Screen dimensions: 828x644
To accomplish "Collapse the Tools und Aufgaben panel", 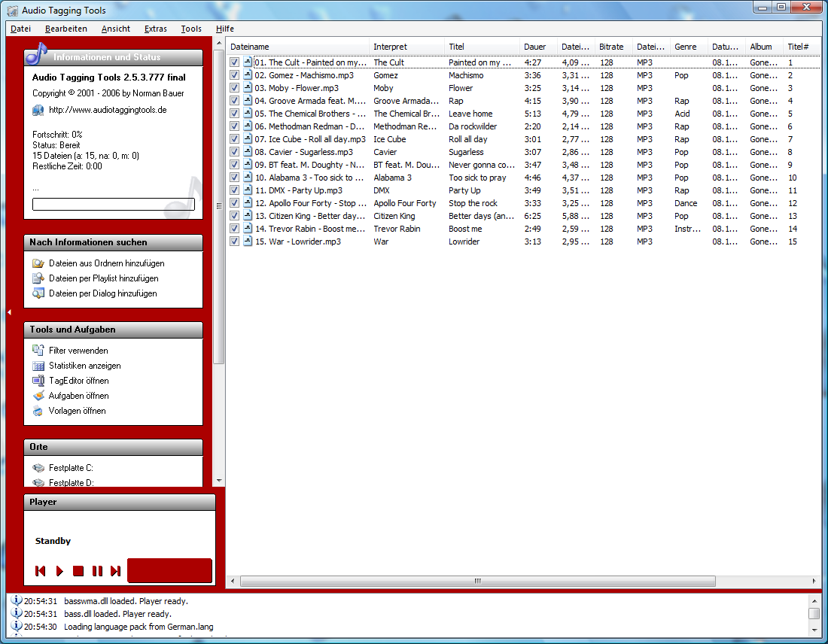I will point(114,330).
